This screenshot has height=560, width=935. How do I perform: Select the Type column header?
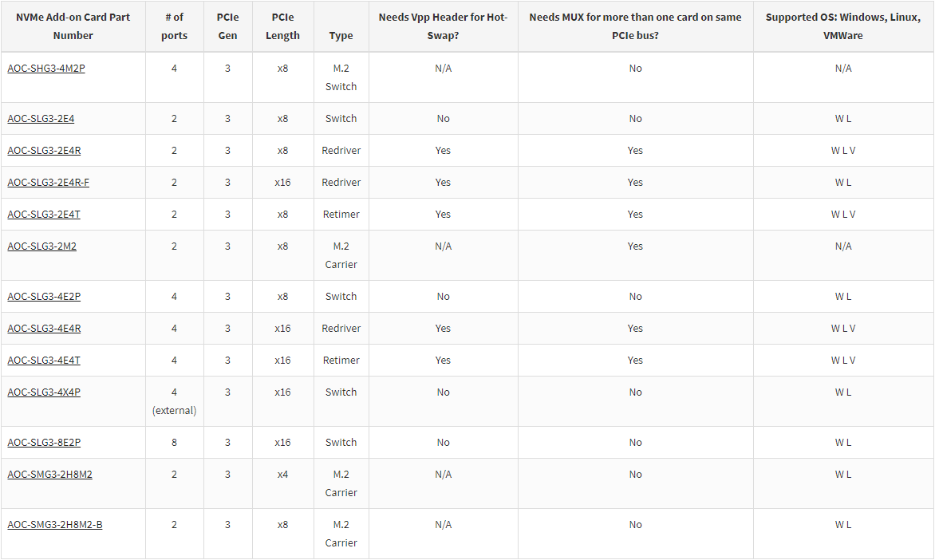341,35
